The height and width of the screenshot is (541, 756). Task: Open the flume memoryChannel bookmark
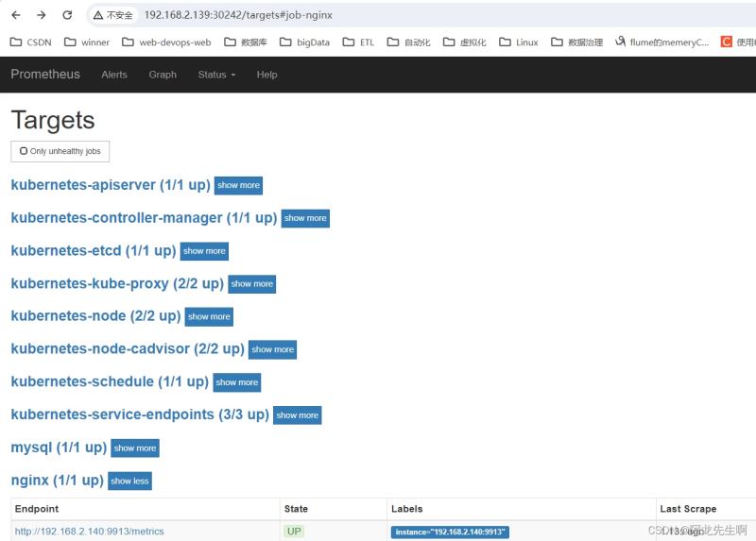(x=661, y=42)
